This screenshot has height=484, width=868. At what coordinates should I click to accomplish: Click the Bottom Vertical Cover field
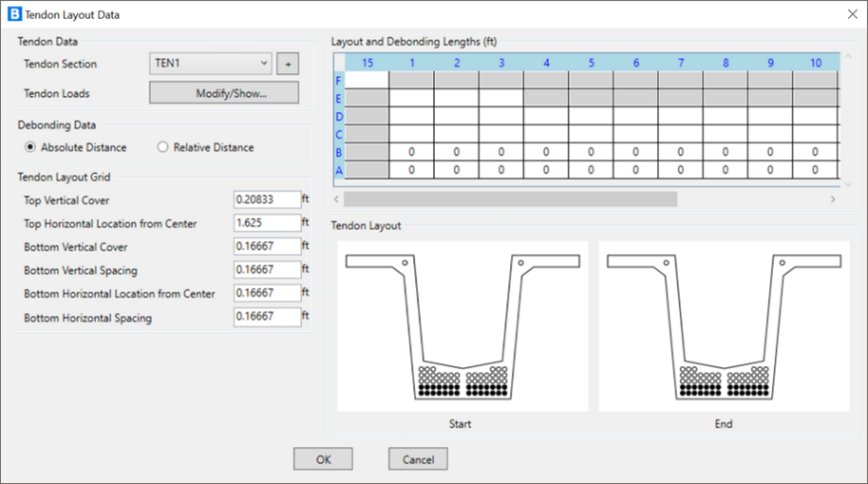click(266, 247)
